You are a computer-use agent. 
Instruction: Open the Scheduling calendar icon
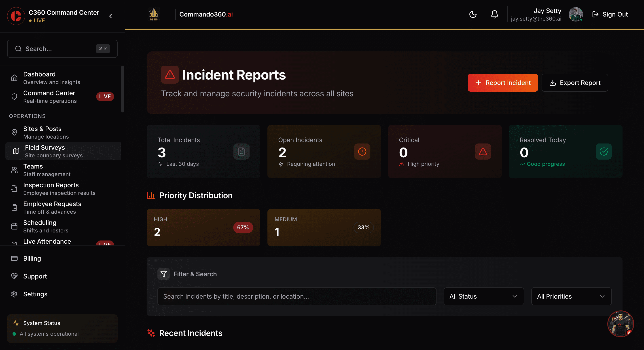click(14, 226)
